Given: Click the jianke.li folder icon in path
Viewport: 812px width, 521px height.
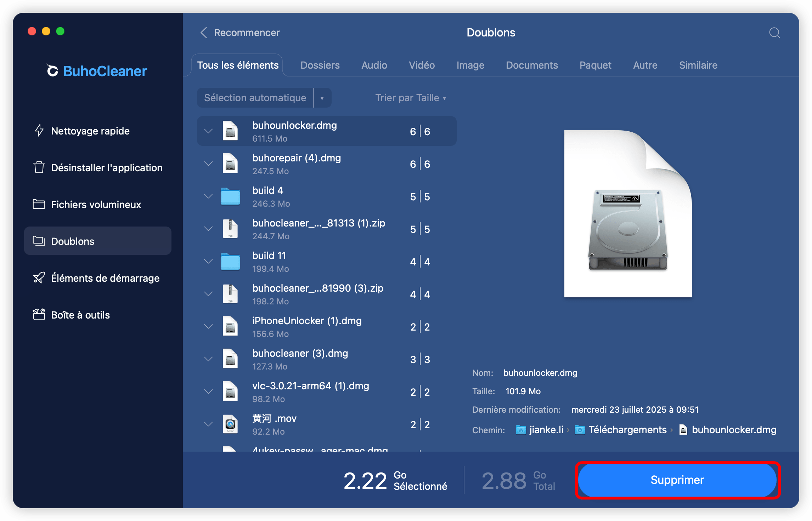Looking at the screenshot, I should [x=521, y=430].
